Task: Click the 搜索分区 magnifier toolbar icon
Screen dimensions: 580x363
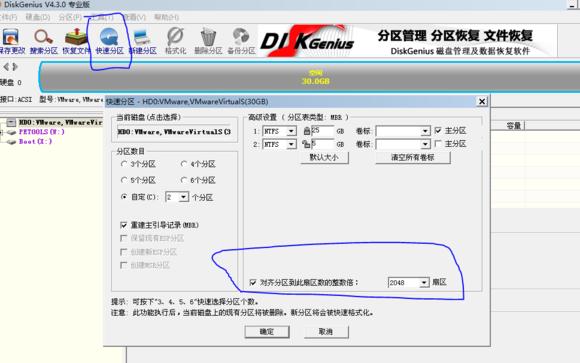Action: pyautogui.click(x=44, y=41)
